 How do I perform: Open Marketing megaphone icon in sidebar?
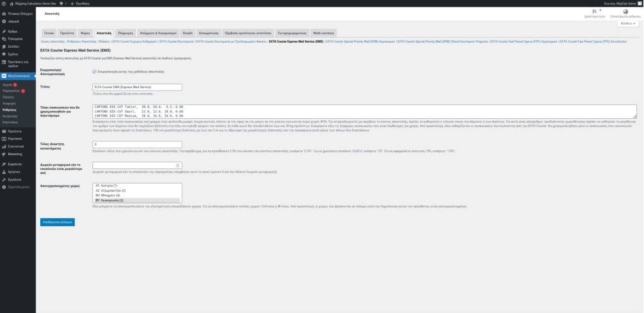pos(4,154)
